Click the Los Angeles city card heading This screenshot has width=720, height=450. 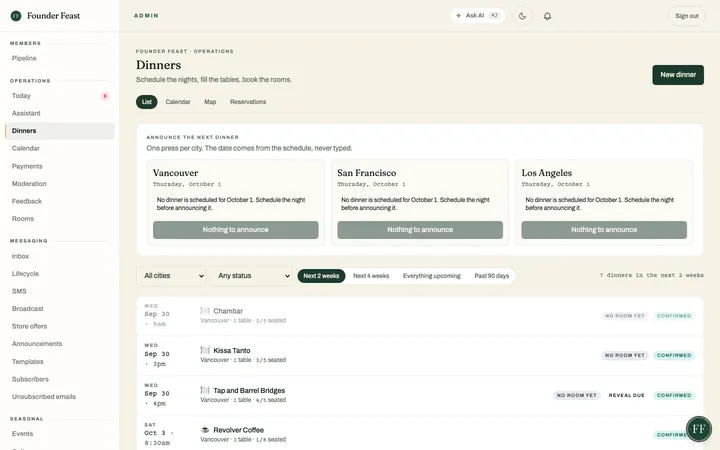tap(546, 173)
